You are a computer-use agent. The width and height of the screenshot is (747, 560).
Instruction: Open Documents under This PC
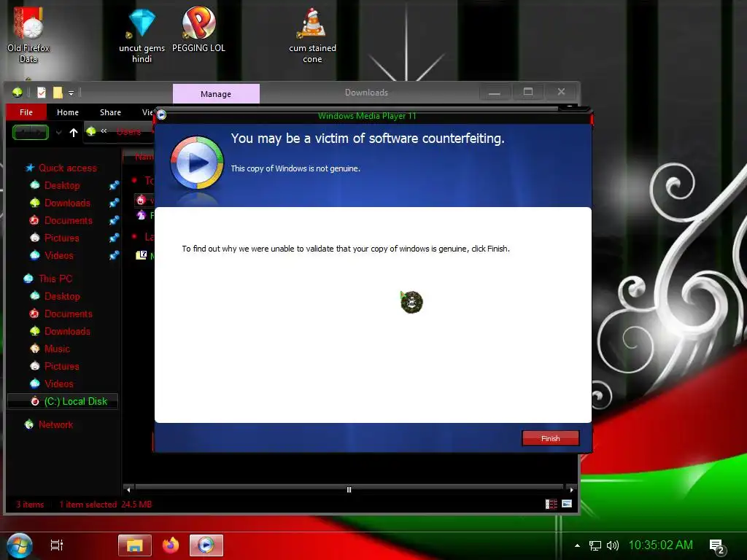coord(68,314)
